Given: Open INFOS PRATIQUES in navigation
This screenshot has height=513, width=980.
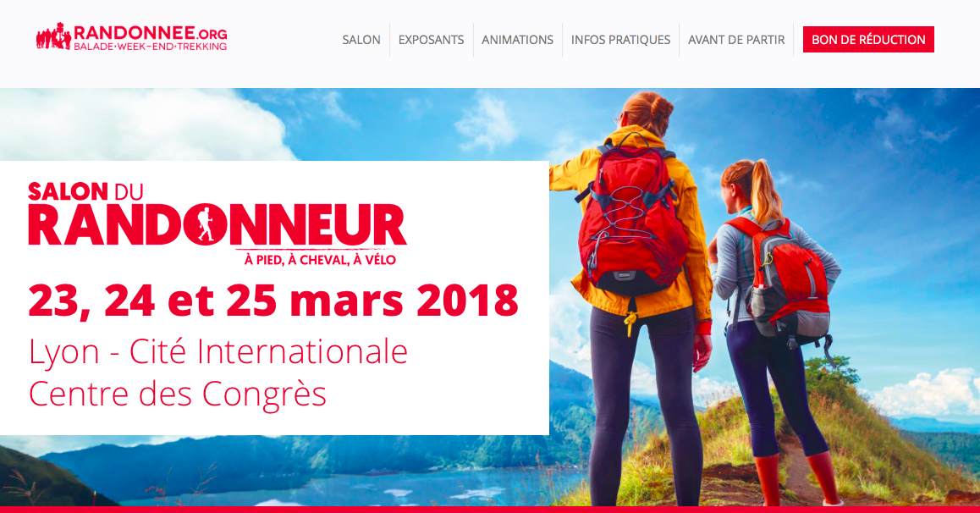Looking at the screenshot, I should (620, 40).
